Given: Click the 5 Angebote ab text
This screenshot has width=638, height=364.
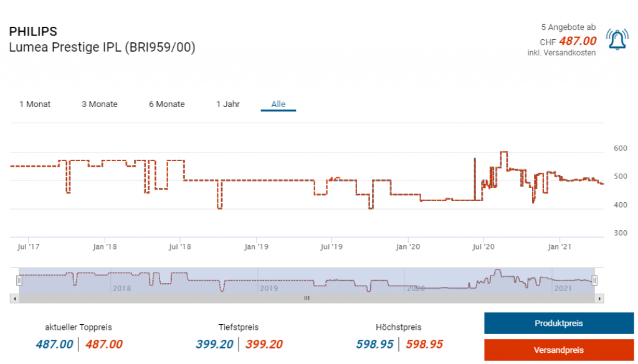Looking at the screenshot, I should [x=568, y=27].
